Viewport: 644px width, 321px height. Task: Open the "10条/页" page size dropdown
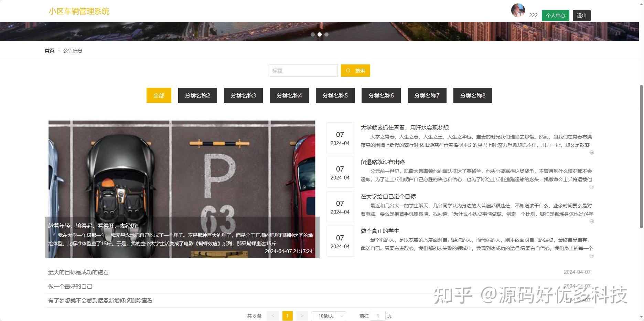pyautogui.click(x=329, y=315)
